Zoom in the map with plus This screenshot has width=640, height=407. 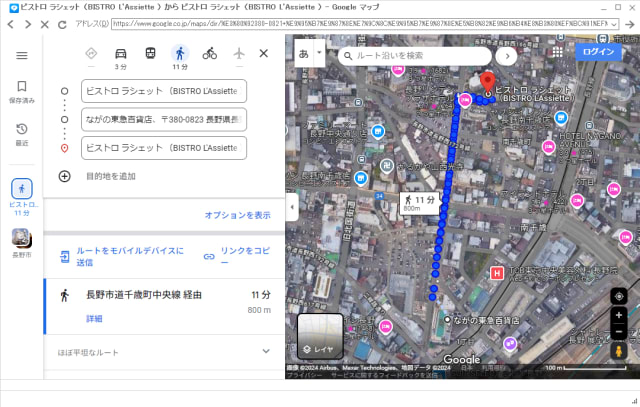click(619, 315)
